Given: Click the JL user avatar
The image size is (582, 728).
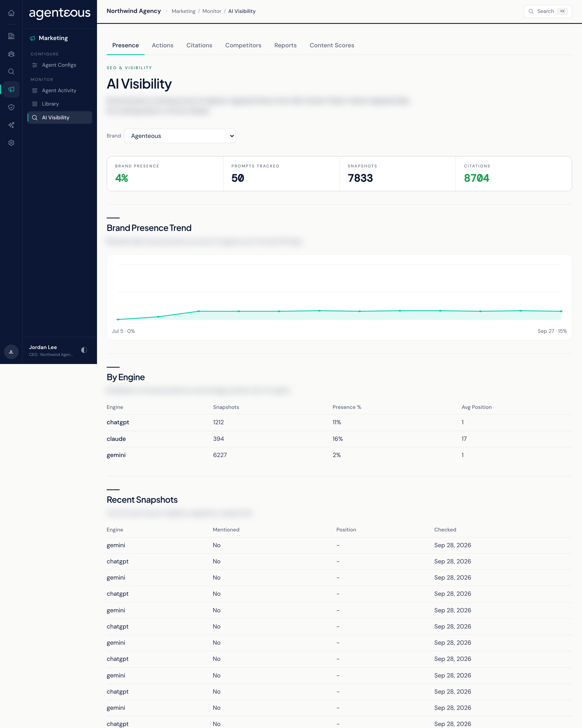Looking at the screenshot, I should (x=11, y=352).
